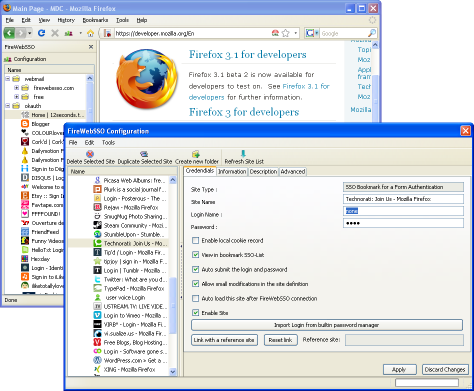The width and height of the screenshot is (474, 391).
Task: Click the Firefox Home icon
Action: point(90,33)
